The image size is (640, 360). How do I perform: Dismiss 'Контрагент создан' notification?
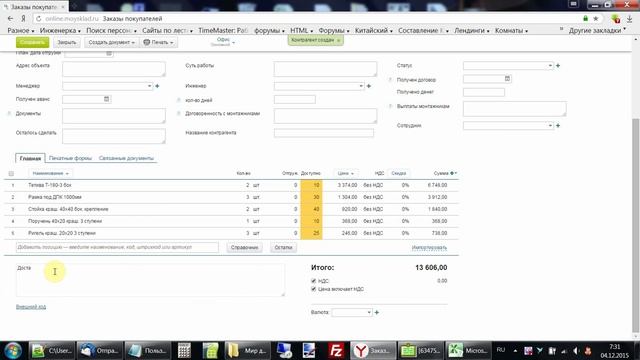(x=338, y=40)
